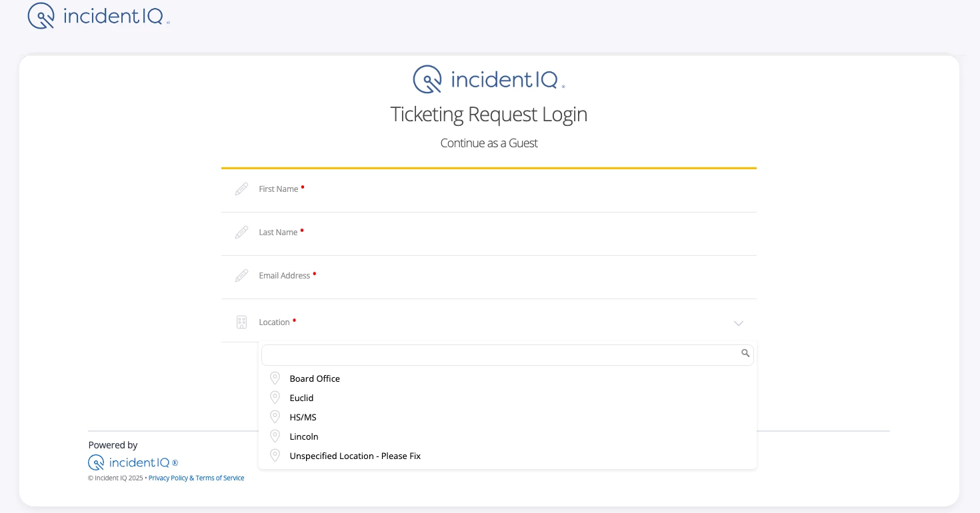This screenshot has height=513, width=980.
Task: Click the pencil icon beside First Name
Action: [x=241, y=189]
